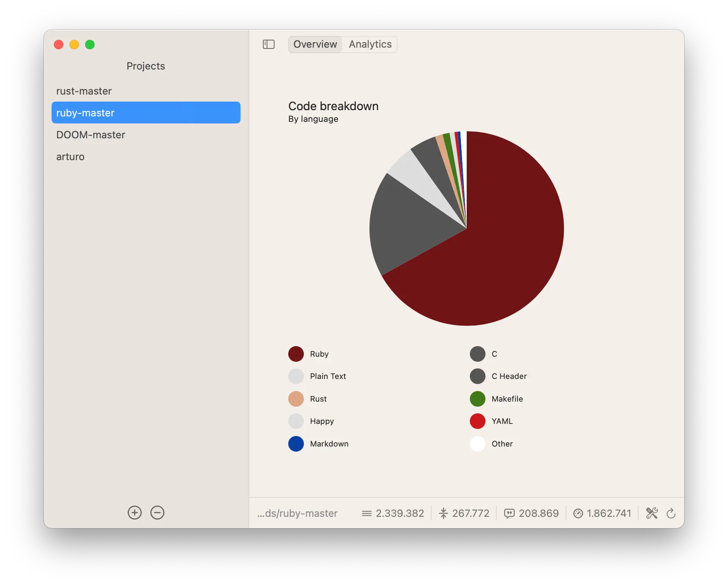Click the Ruby dark red legend swatch
Screen dimensions: 728x586
pos(296,354)
